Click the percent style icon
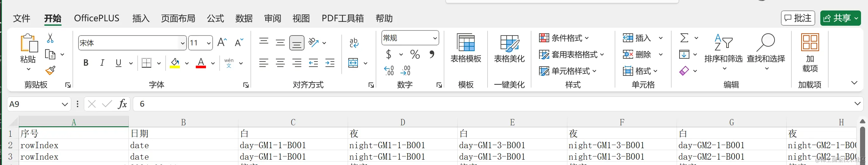The width and height of the screenshot is (868, 165). 415,54
